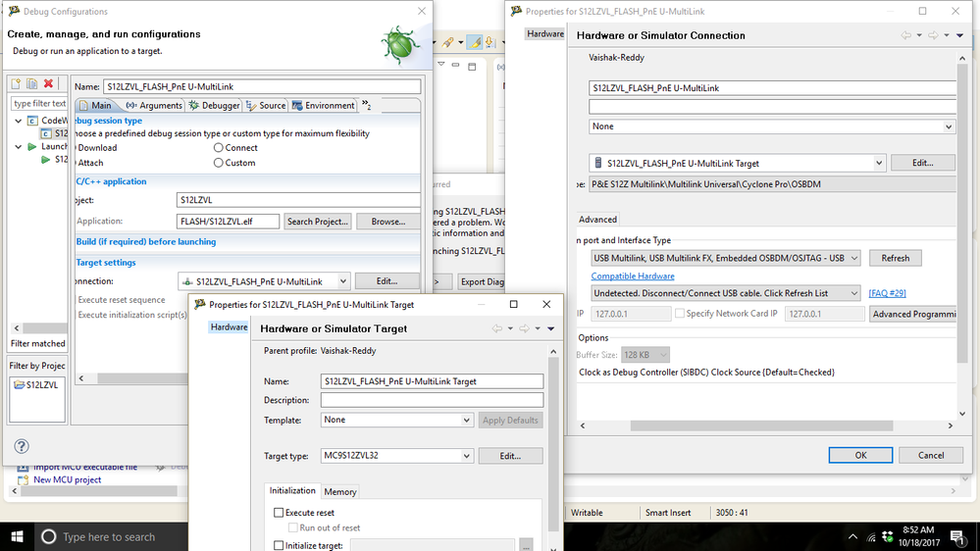The width and height of the screenshot is (980, 551).
Task: Select the Connect session type
Action: point(218,148)
